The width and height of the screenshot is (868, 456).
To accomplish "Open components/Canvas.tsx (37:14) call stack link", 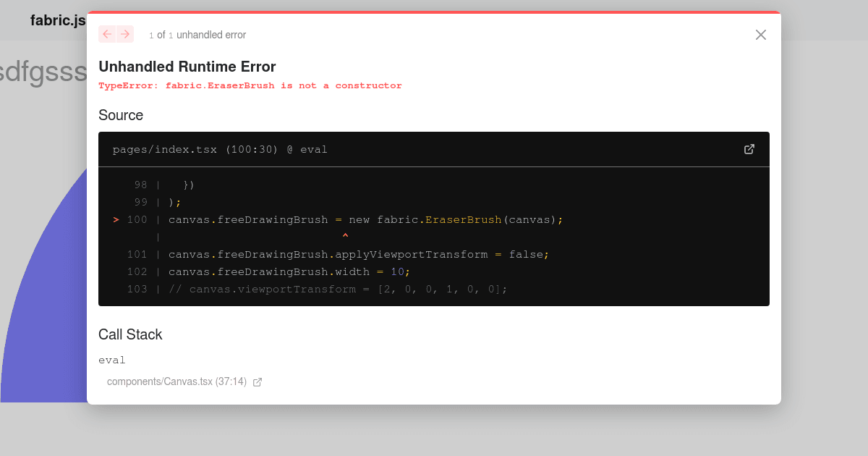I will pyautogui.click(x=176, y=381).
